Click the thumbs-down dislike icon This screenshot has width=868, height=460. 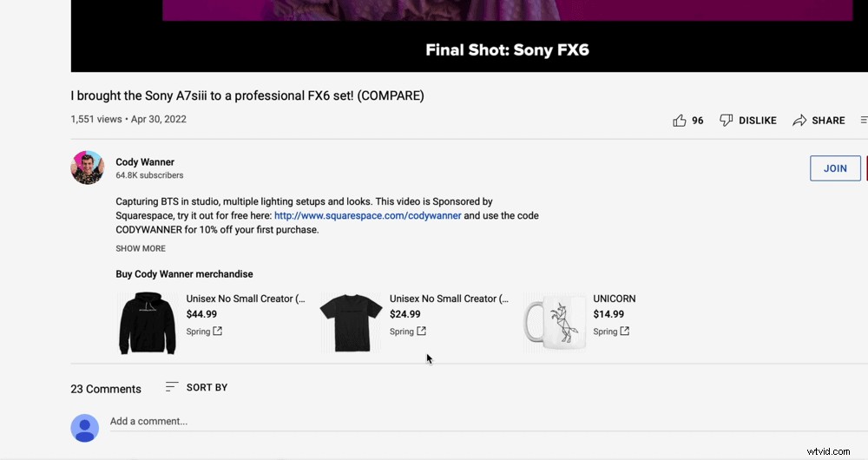[727, 121]
